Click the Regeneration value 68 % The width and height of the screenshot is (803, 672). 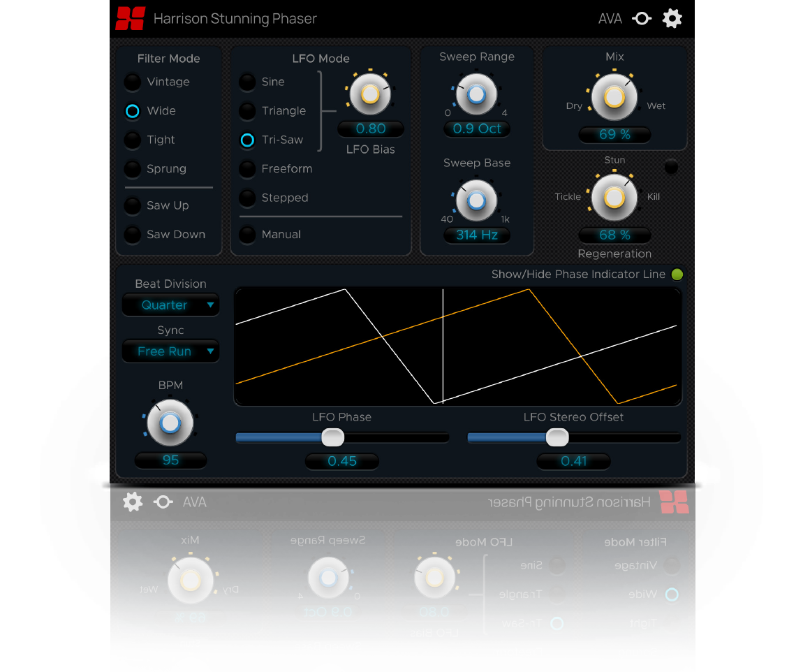click(x=614, y=235)
